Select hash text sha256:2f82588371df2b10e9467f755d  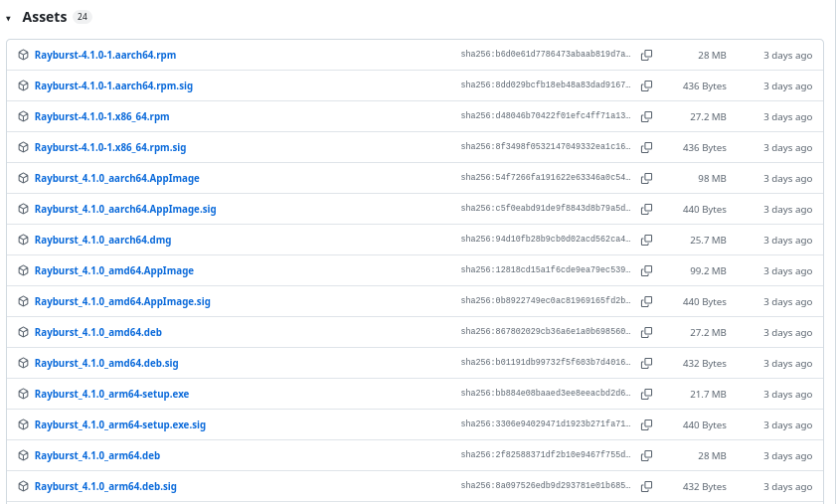point(546,454)
